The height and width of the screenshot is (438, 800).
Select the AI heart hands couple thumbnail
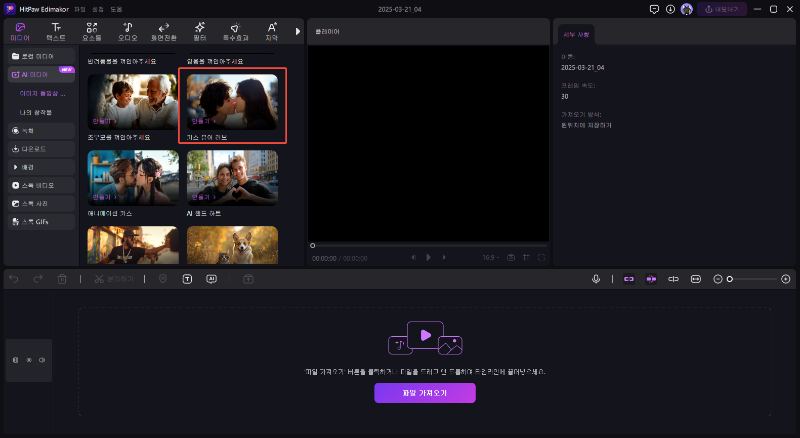coord(232,178)
